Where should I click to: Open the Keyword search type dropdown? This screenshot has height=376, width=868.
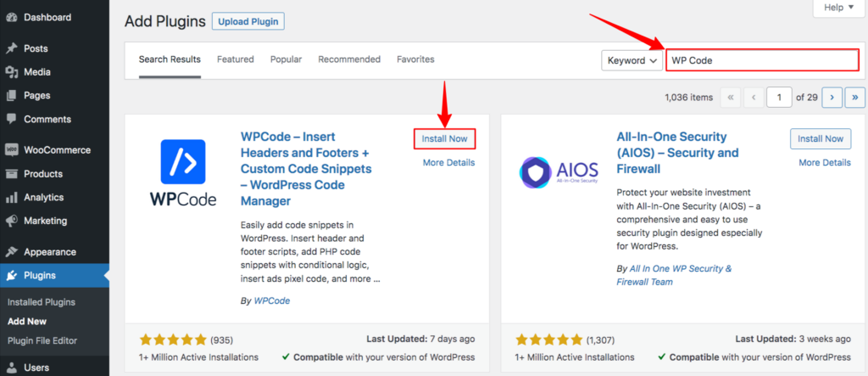point(632,60)
